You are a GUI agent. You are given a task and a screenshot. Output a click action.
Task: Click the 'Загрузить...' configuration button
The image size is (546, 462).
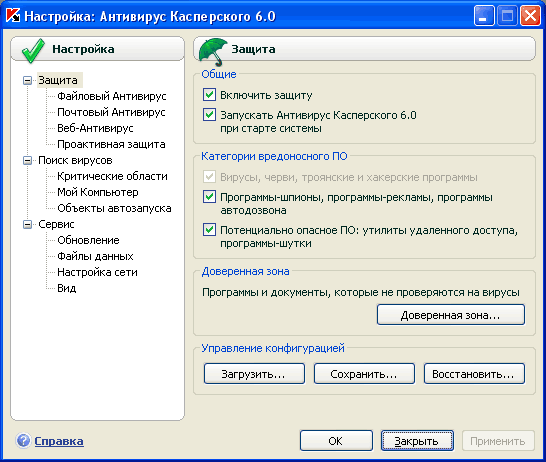click(254, 374)
